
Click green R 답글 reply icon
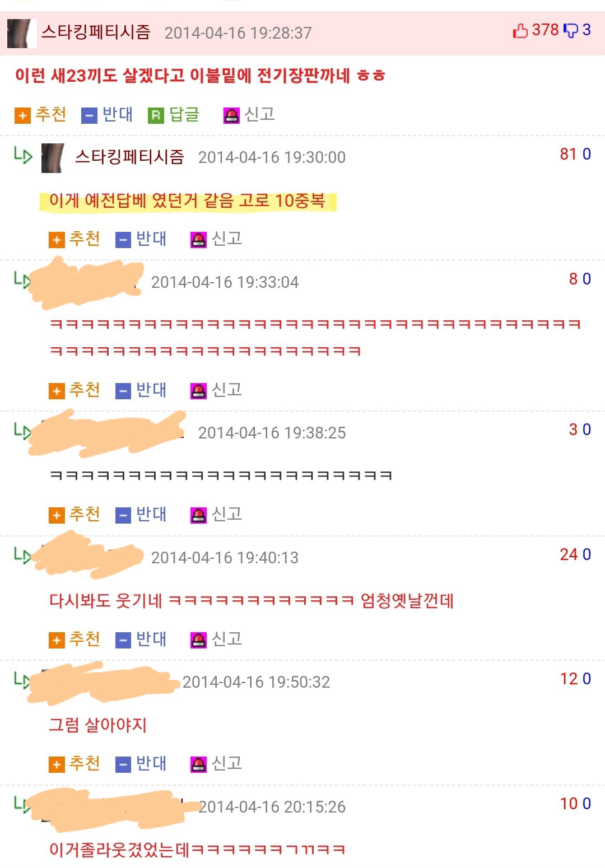[155, 115]
